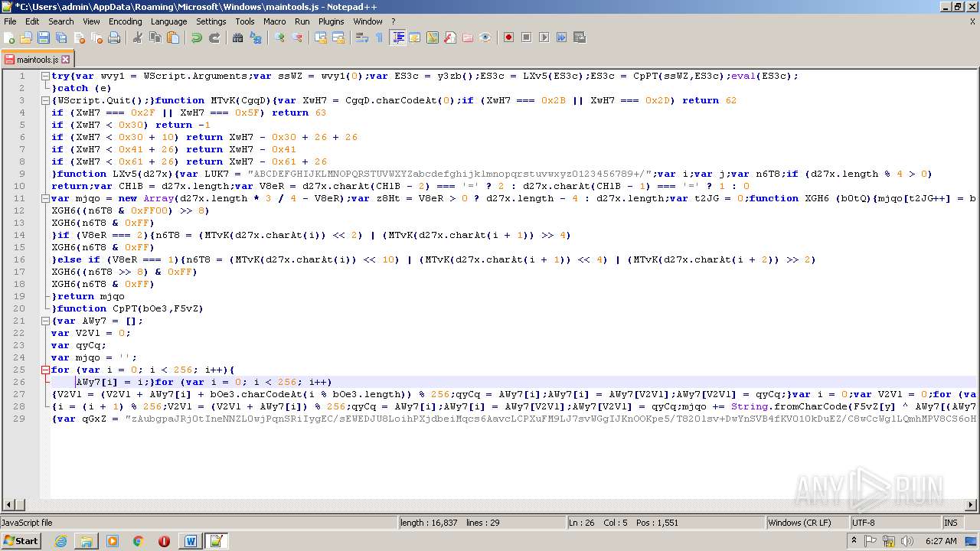Click the horizontal scrollbar right arrow
The height and width of the screenshot is (551, 980).
pos(971,505)
